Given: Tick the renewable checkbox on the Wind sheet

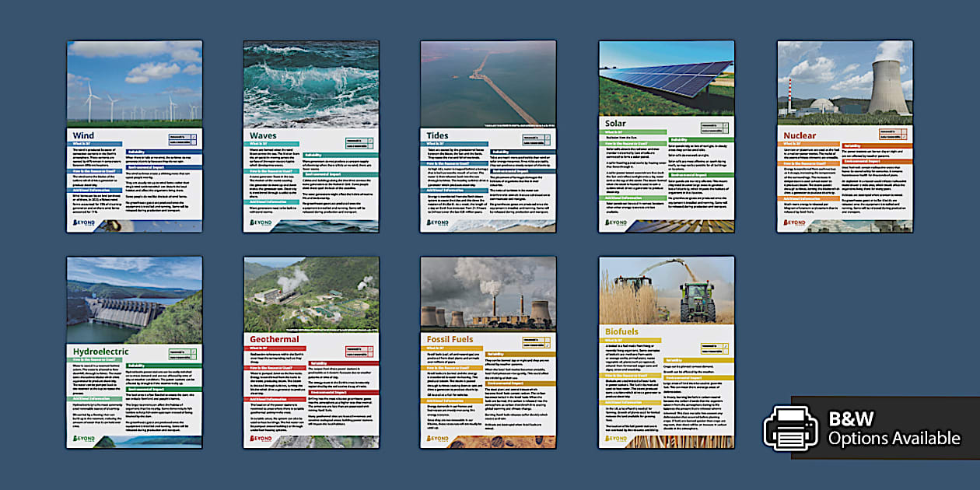Looking at the screenshot, I should [193, 138].
